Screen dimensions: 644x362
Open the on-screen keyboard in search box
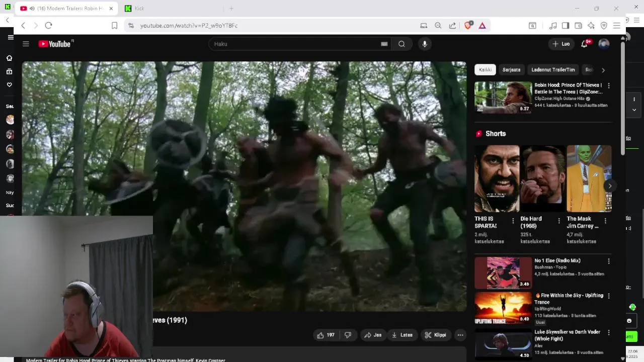pyautogui.click(x=384, y=44)
